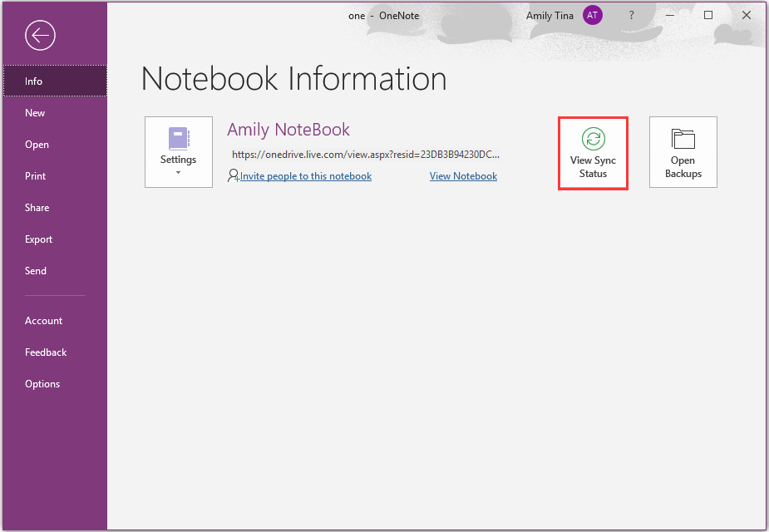Open the New menu item
769x532 pixels.
tap(35, 113)
